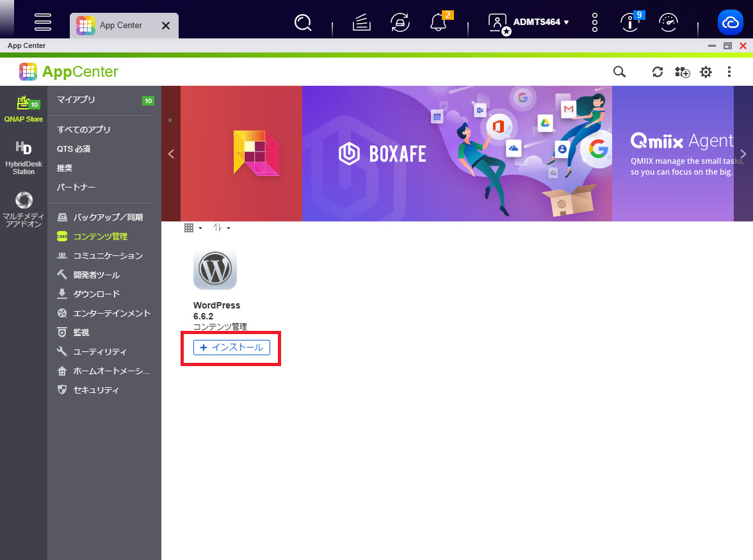
Task: Refresh the App Center list
Action: pos(658,72)
